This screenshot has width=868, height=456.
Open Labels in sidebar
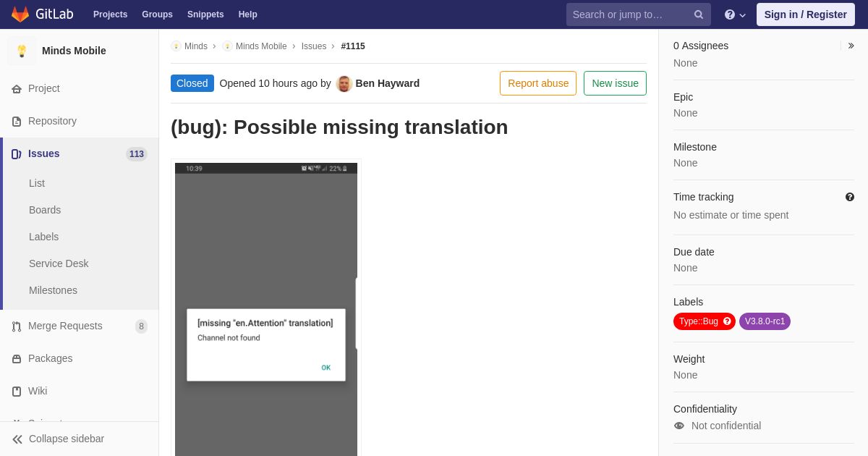44,237
